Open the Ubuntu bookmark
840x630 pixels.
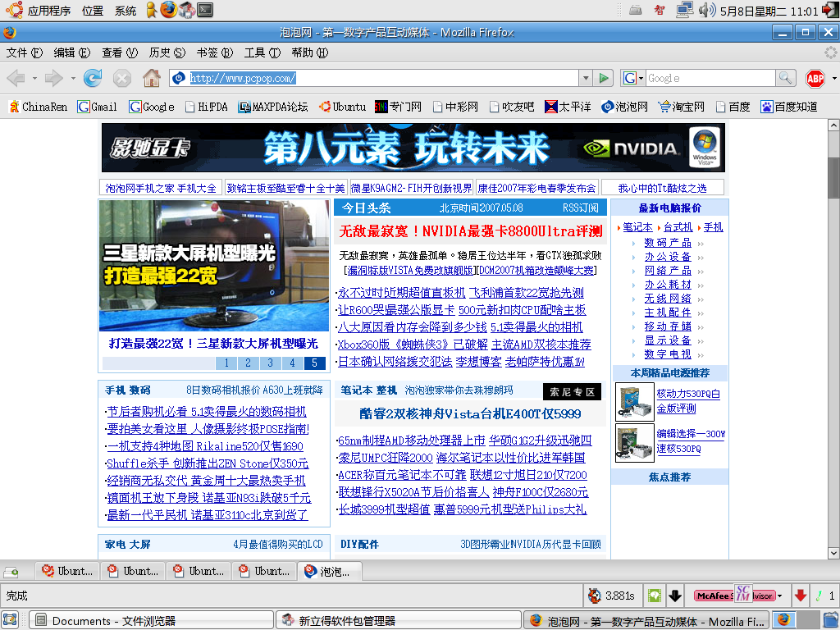click(342, 107)
